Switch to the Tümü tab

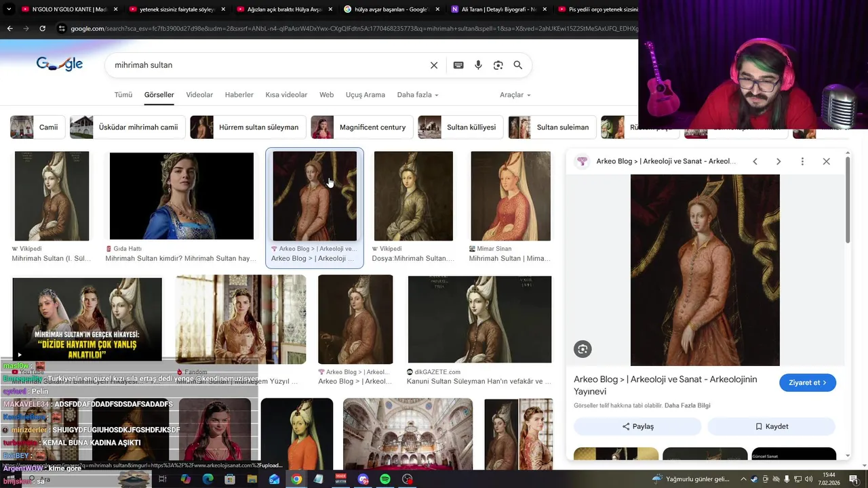coord(123,95)
